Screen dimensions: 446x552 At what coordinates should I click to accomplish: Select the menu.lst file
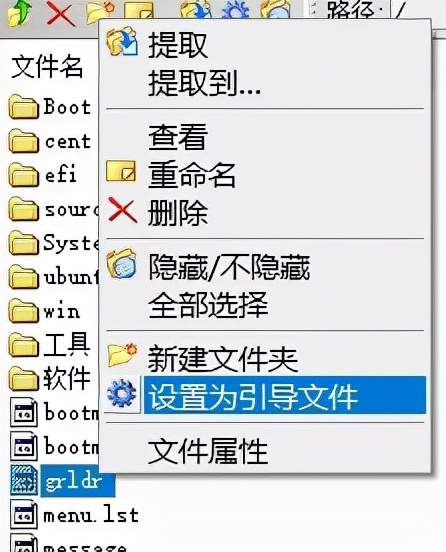click(74, 516)
